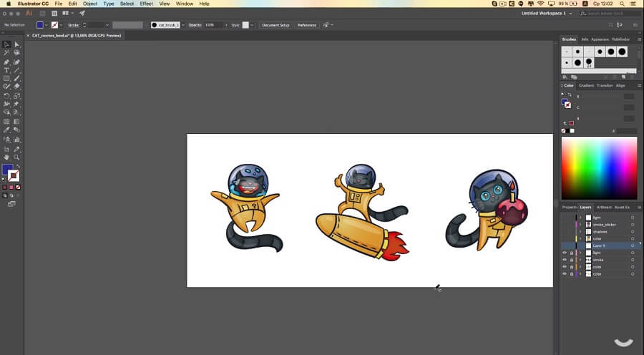Image resolution: width=644 pixels, height=355 pixels.
Task: Expand the shadows layer contents
Action: point(580,231)
